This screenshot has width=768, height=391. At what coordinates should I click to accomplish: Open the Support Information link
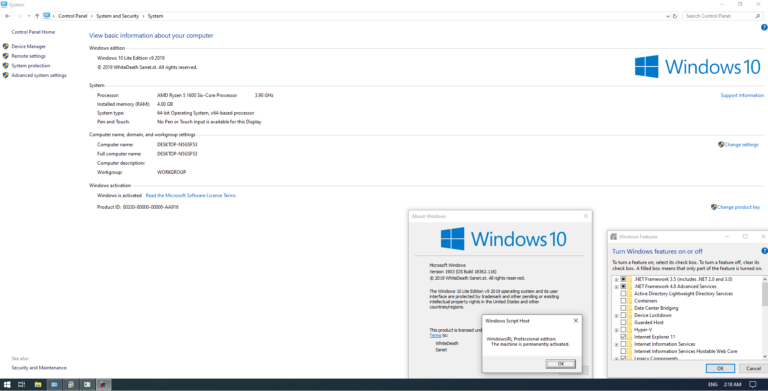[x=742, y=95]
